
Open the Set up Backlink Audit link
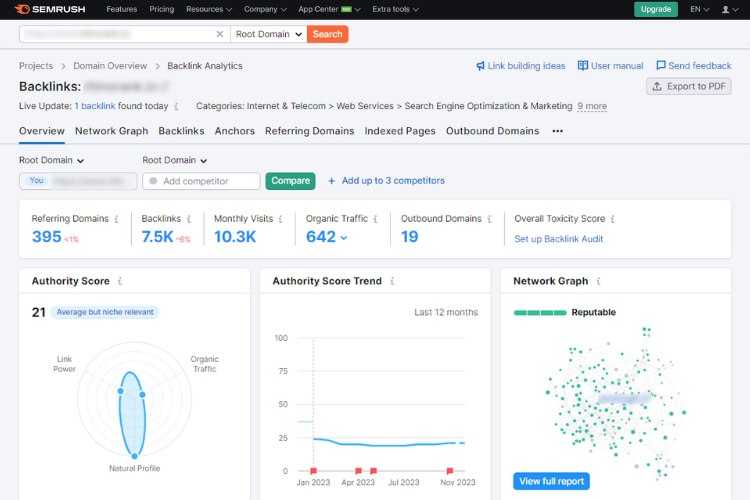pyautogui.click(x=559, y=239)
